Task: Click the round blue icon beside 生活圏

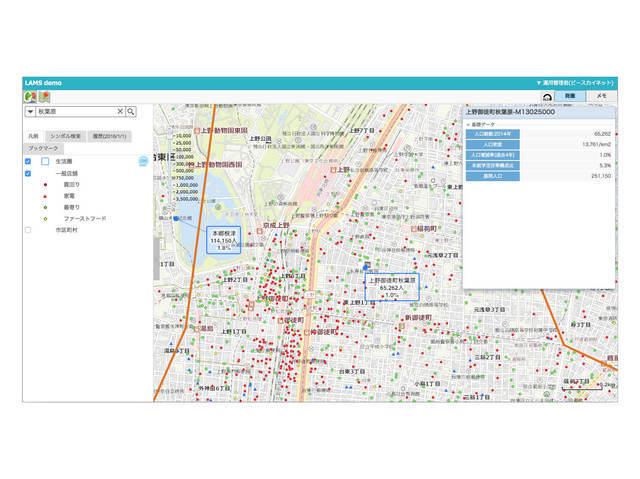Action: click(x=143, y=160)
